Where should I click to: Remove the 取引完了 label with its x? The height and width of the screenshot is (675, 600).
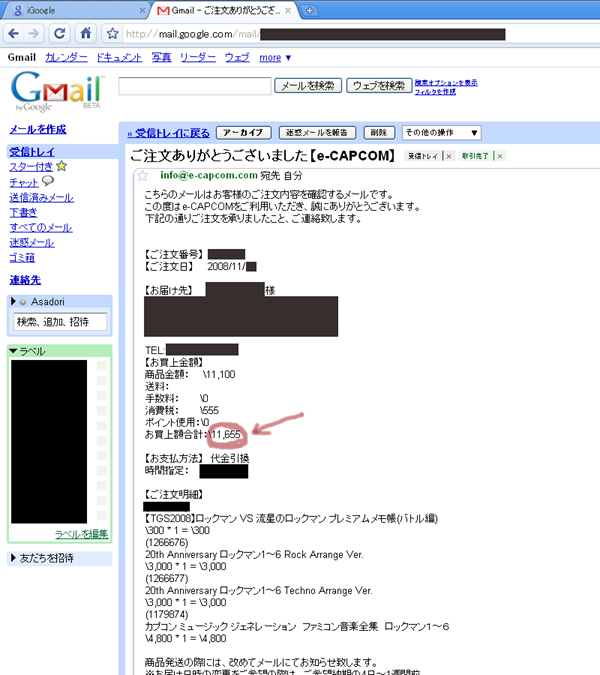(499, 156)
